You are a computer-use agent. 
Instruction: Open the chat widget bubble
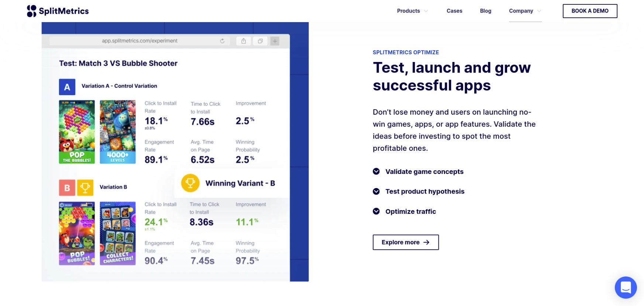click(626, 287)
